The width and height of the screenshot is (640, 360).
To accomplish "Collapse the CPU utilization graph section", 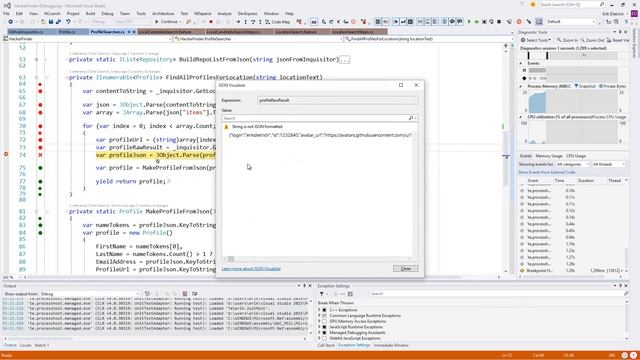I will click(x=521, y=117).
